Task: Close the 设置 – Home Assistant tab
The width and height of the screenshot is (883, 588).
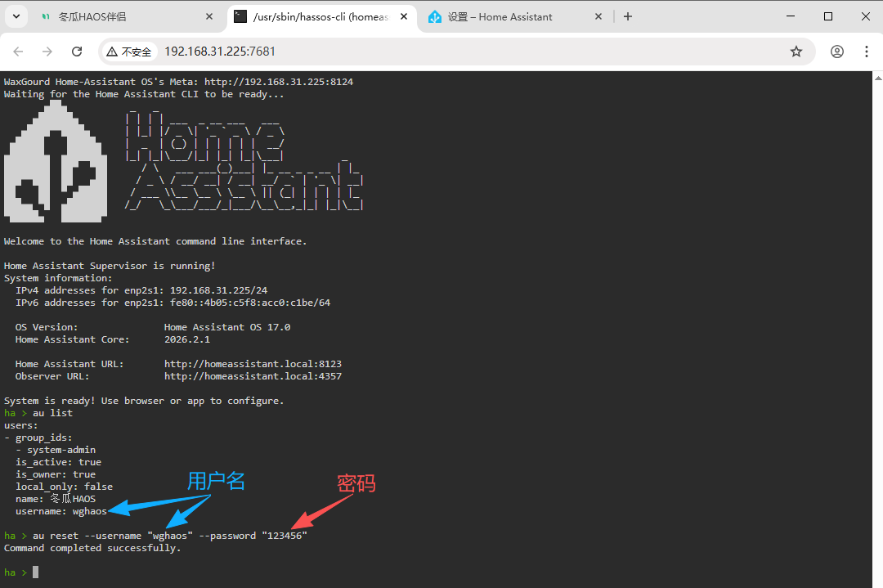Action: pos(598,17)
